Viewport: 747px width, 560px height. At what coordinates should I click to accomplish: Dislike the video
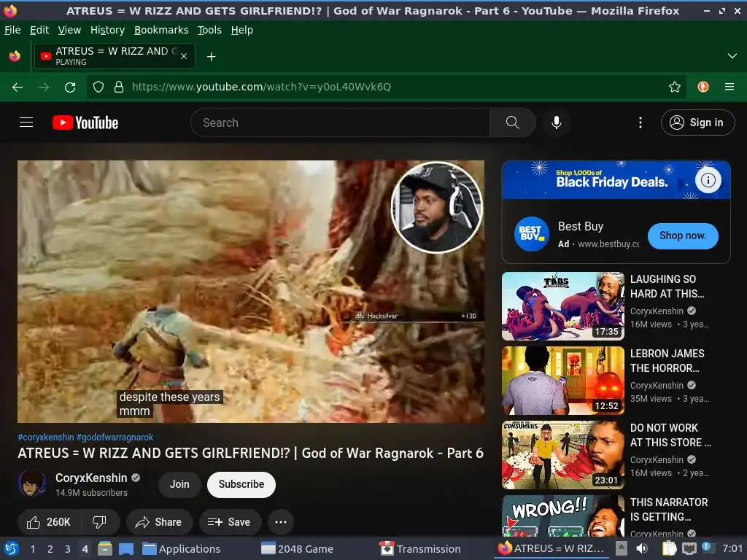[x=99, y=522]
